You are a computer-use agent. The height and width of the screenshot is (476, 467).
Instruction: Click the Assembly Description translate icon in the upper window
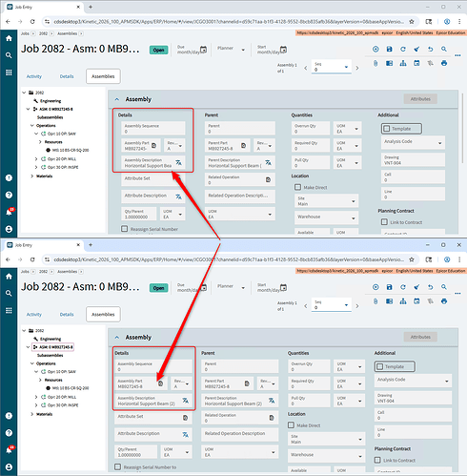(179, 162)
